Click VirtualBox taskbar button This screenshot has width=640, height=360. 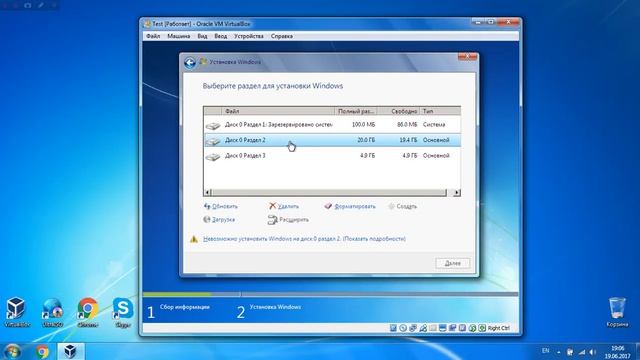[70, 351]
